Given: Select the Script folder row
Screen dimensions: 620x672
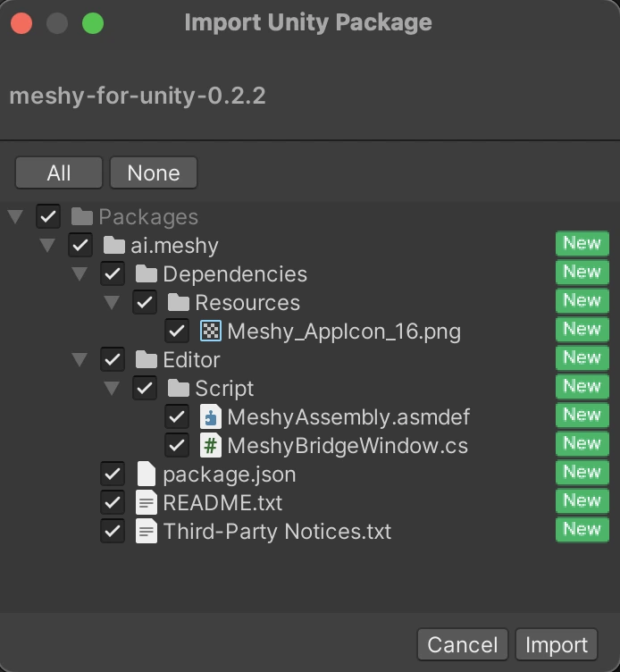Looking at the screenshot, I should (x=224, y=389).
